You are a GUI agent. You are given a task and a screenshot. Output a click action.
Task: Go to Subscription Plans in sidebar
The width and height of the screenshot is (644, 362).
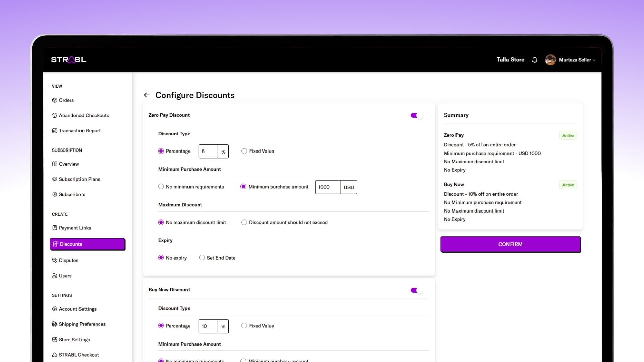coord(79,179)
